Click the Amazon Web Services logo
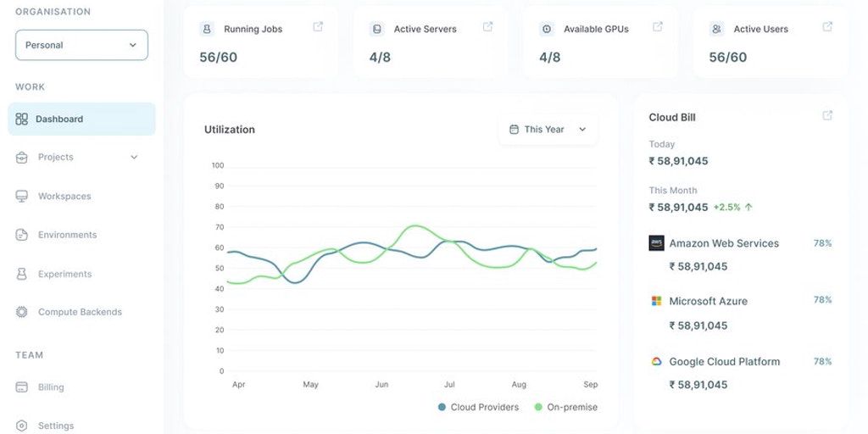The width and height of the screenshot is (868, 434). tap(656, 243)
